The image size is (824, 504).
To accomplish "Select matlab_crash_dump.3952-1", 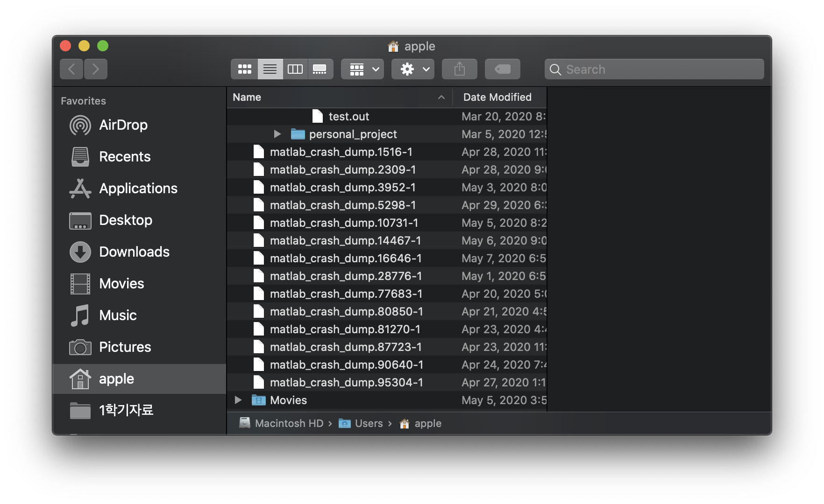I will [x=387, y=188].
